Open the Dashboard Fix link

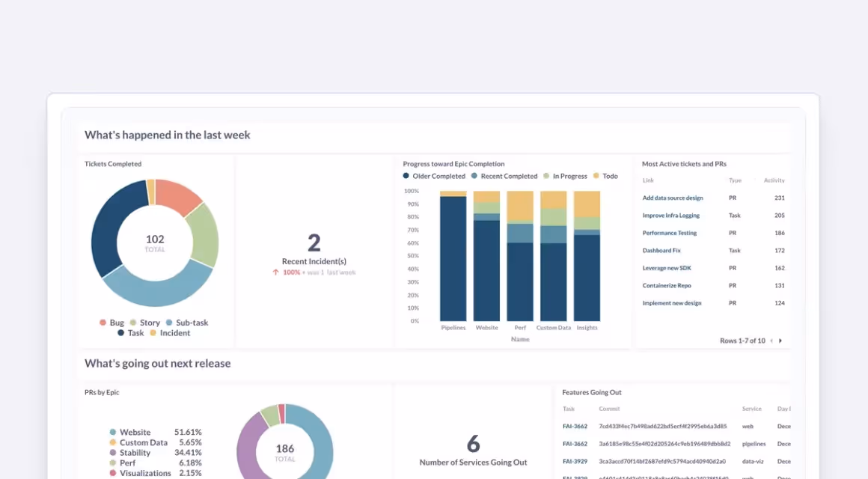point(661,250)
